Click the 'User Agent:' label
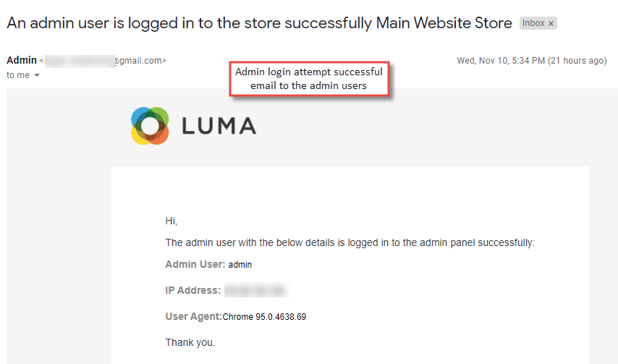 click(x=193, y=316)
